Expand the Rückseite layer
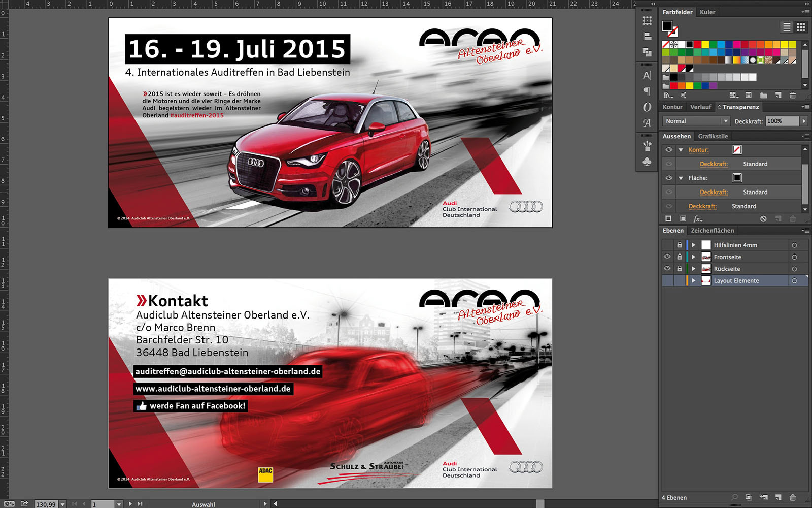 pos(693,269)
